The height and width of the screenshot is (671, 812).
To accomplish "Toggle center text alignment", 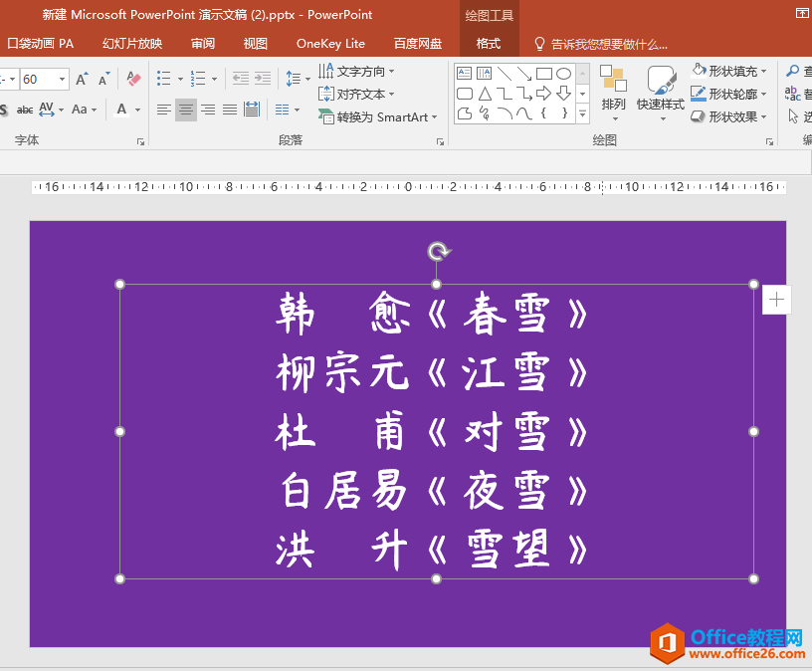I will pos(186,110).
